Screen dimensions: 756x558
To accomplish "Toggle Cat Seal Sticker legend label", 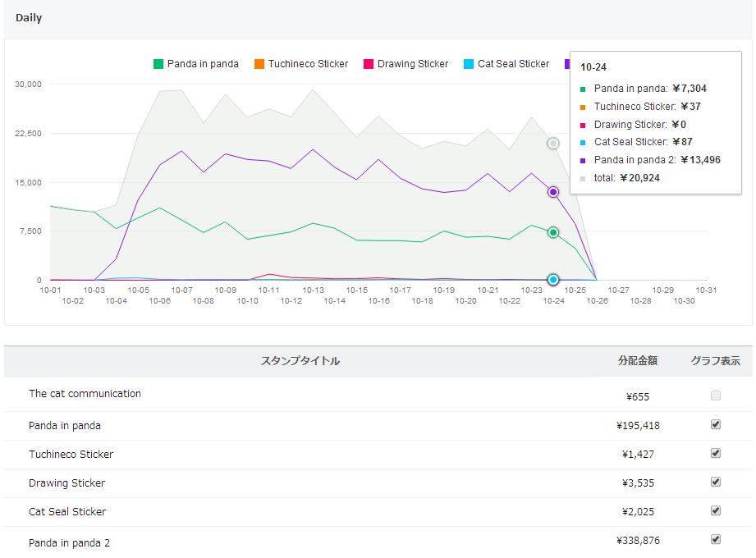I will click(x=513, y=64).
